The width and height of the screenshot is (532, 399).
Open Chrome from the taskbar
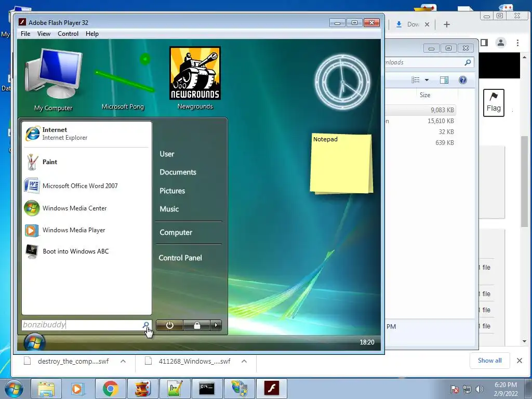pyautogui.click(x=111, y=389)
